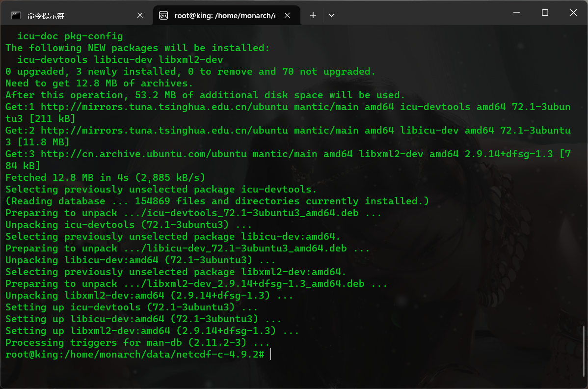
Task: Click 'Unpacking libicu-dev:amd64' line
Action: [x=140, y=260]
